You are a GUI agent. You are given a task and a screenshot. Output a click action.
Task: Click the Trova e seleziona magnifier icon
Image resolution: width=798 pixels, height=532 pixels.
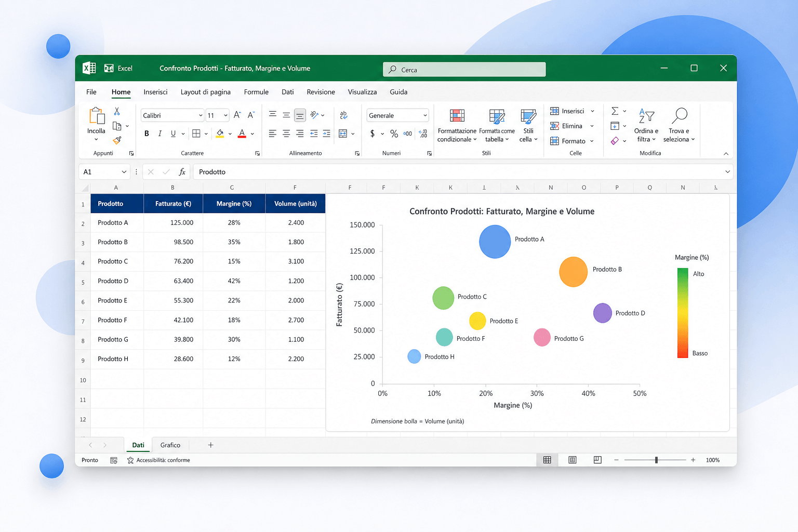680,115
